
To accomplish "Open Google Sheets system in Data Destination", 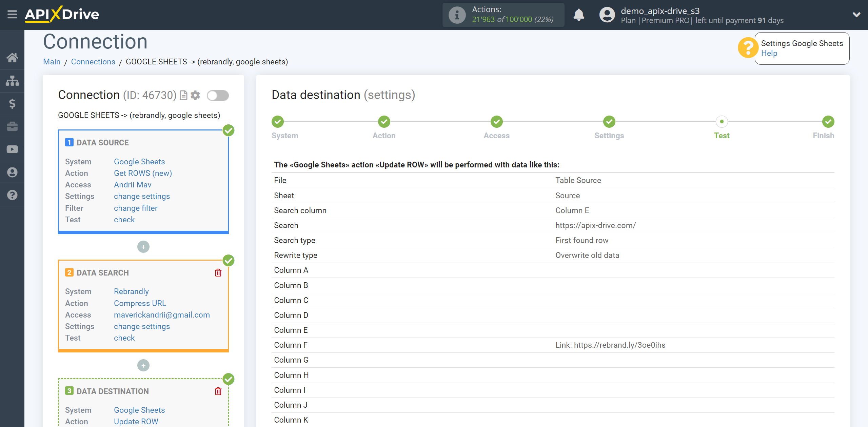I will click(x=139, y=410).
